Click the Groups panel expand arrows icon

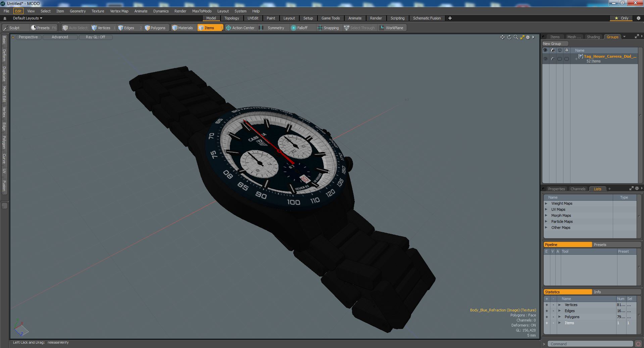637,37
